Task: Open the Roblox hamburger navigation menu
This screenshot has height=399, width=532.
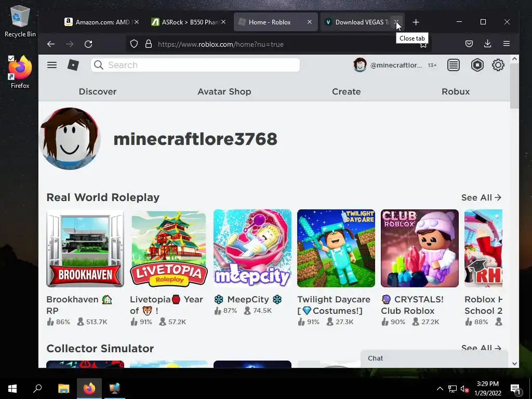Action: 52,65
